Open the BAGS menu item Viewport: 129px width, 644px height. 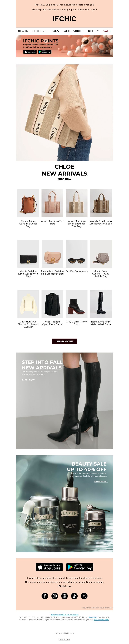55,31
